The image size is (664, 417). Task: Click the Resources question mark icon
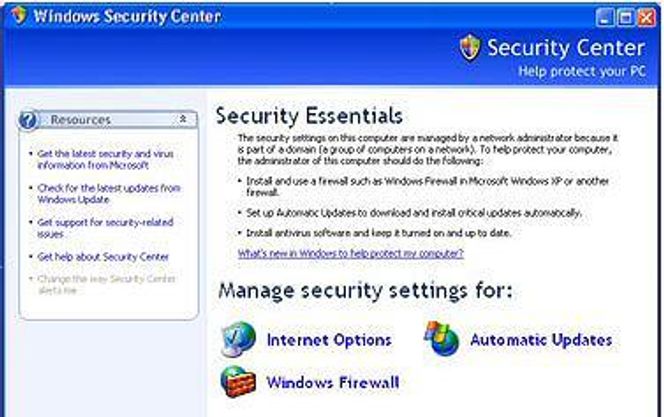pyautogui.click(x=28, y=120)
